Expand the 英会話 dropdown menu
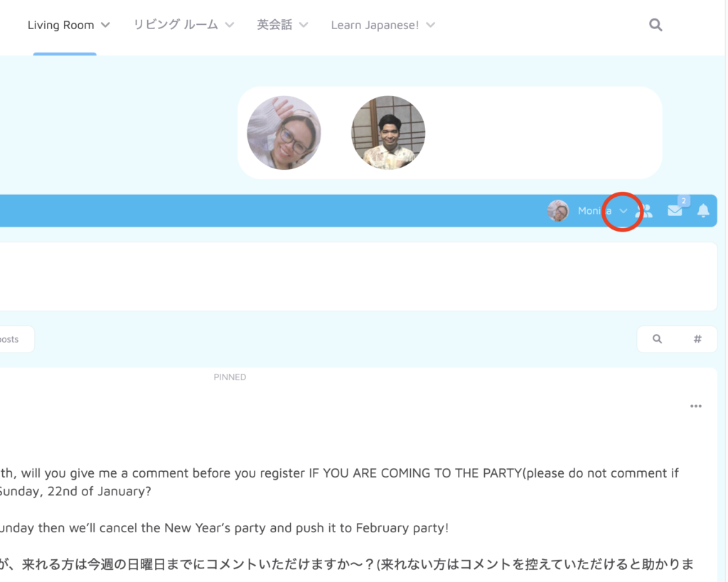 pyautogui.click(x=275, y=25)
